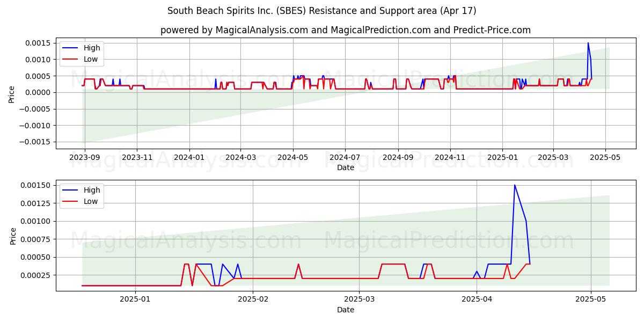Click the high-price spike peak in top chart

(588, 43)
